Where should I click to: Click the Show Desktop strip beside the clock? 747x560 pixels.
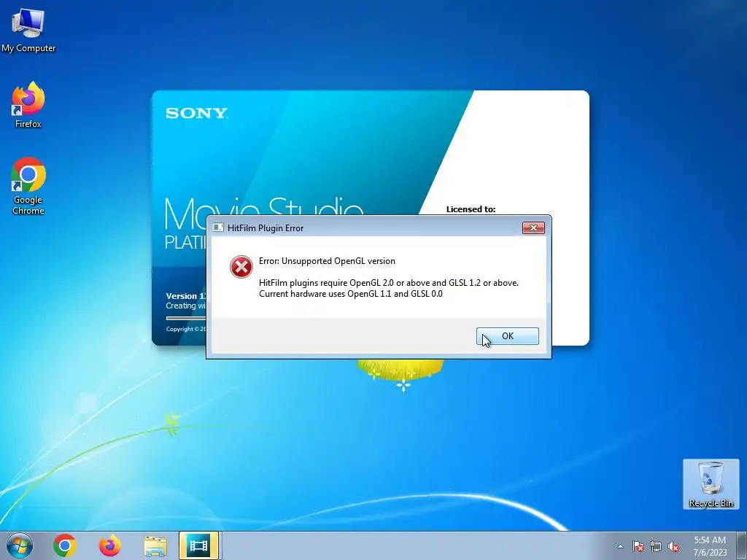click(741, 546)
